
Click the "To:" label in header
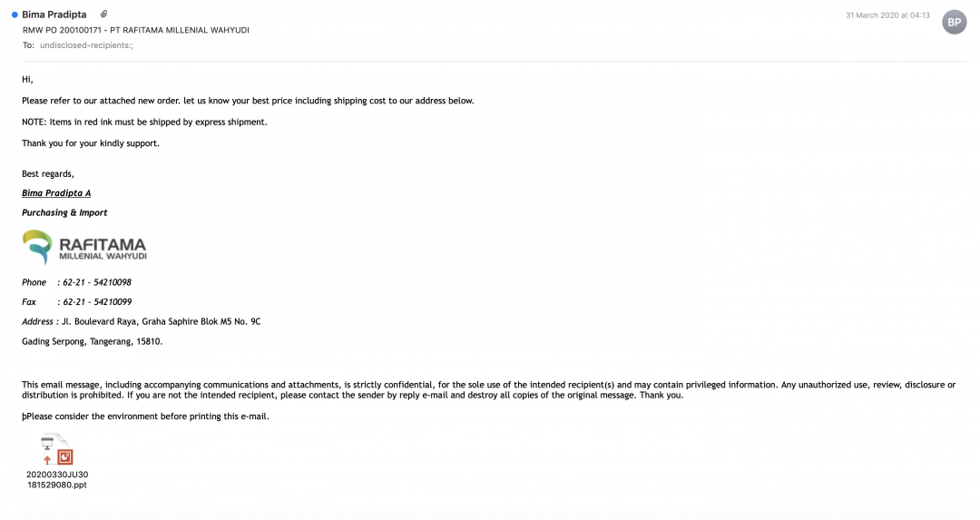(28, 44)
